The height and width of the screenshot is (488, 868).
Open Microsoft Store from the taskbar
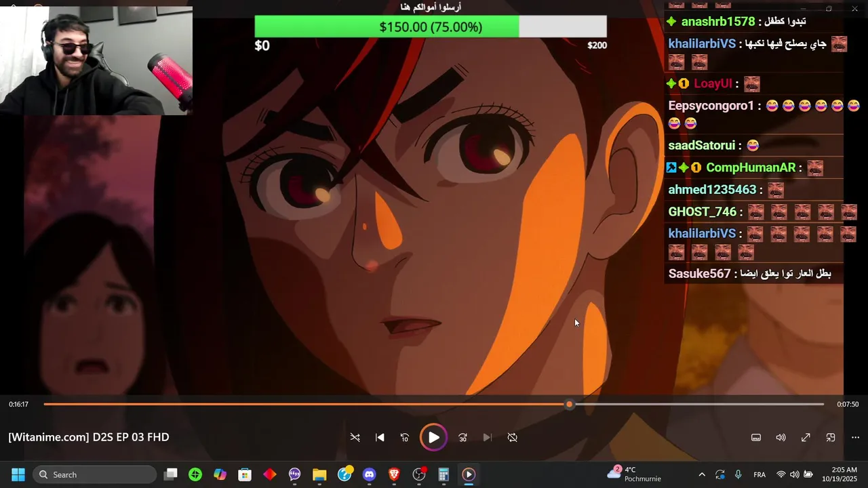(x=245, y=474)
